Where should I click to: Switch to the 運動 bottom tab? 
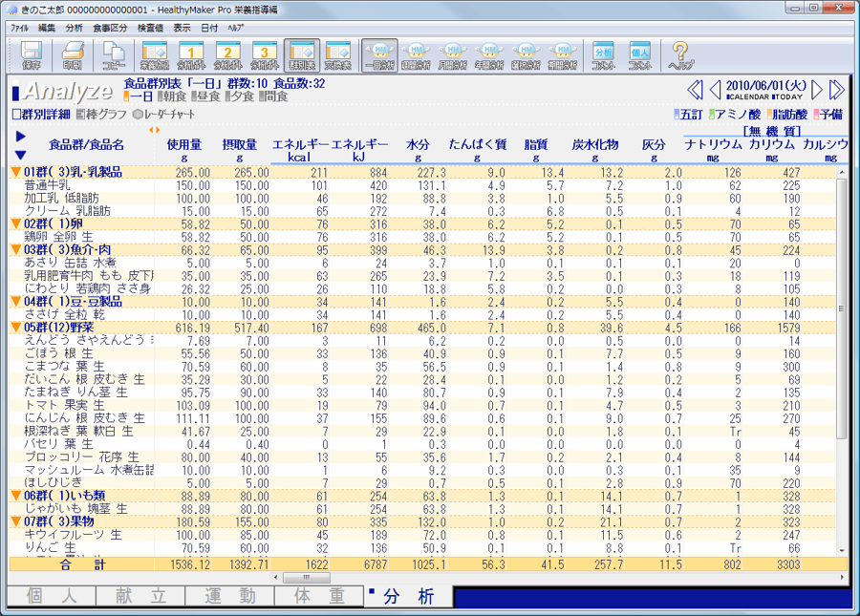(229, 596)
